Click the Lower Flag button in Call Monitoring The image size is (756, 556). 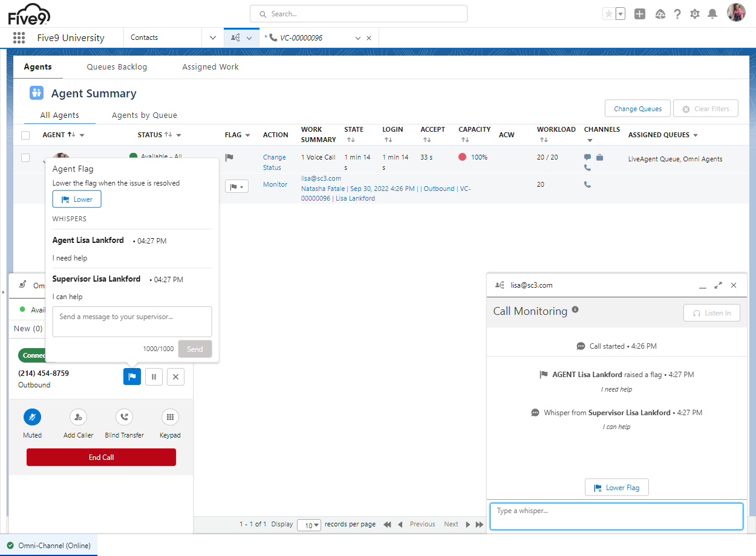616,488
